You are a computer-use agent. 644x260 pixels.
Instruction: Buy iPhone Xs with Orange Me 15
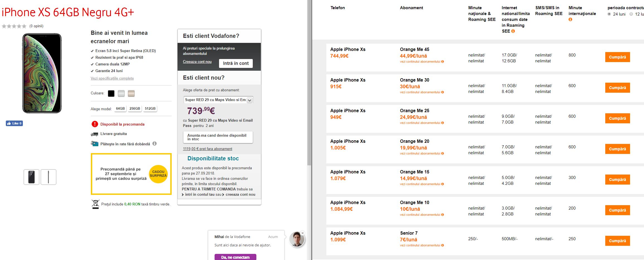click(x=618, y=180)
